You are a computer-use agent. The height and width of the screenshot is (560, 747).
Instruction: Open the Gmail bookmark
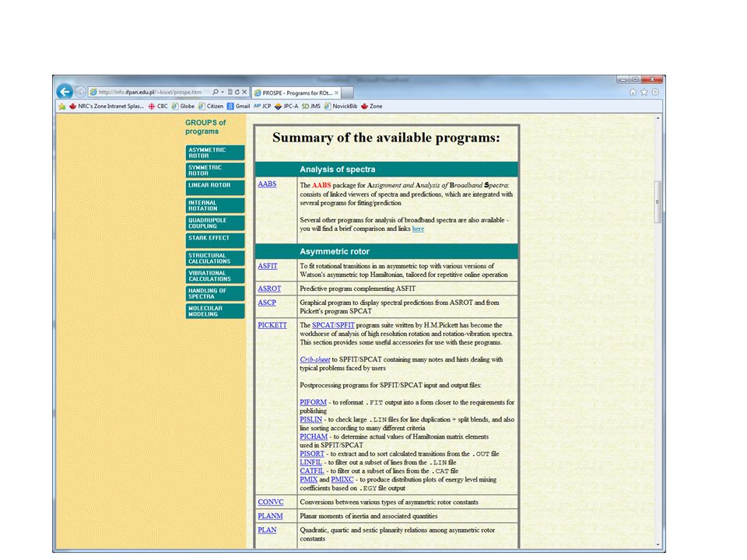[x=238, y=107]
